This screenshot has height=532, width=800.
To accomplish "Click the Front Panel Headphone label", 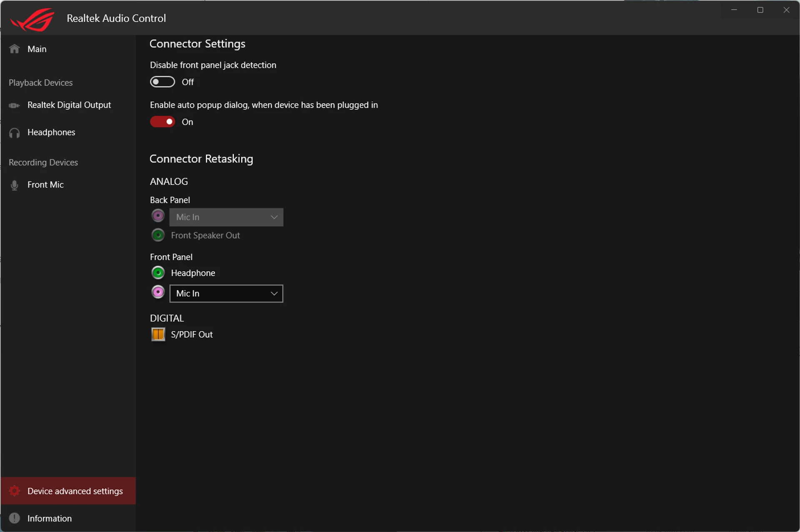I will (x=193, y=273).
